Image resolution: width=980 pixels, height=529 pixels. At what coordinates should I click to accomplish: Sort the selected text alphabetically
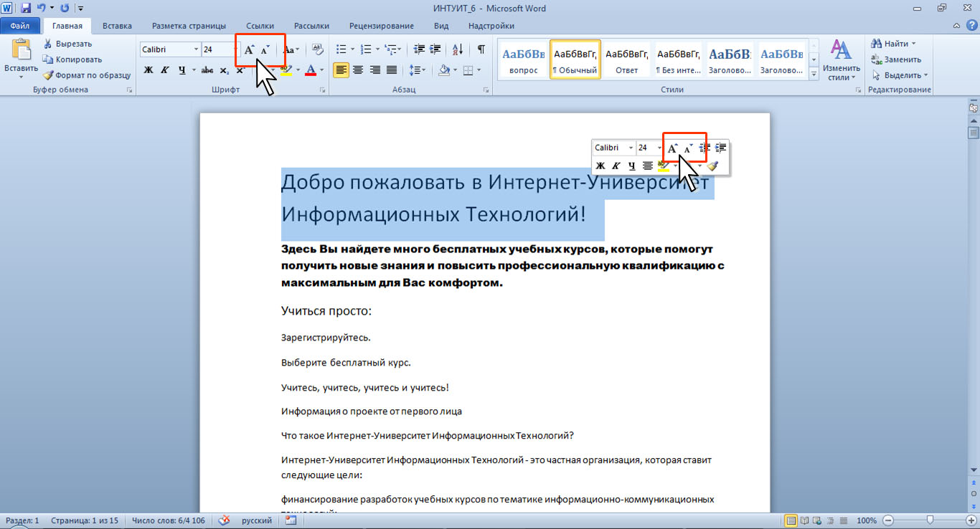pyautogui.click(x=458, y=49)
